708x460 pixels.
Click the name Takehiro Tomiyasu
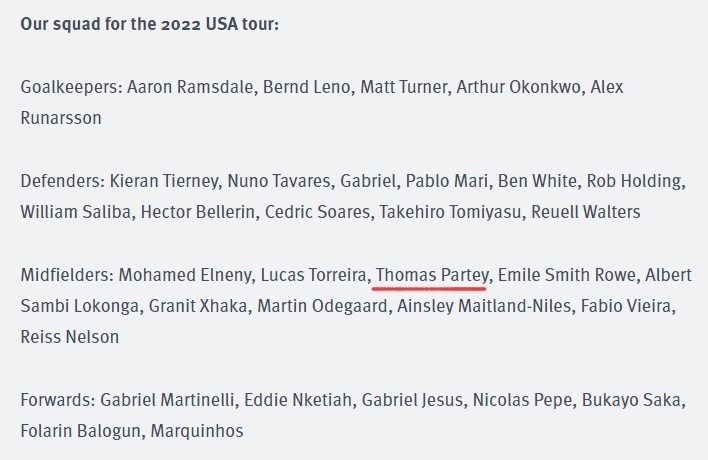[x=450, y=212]
